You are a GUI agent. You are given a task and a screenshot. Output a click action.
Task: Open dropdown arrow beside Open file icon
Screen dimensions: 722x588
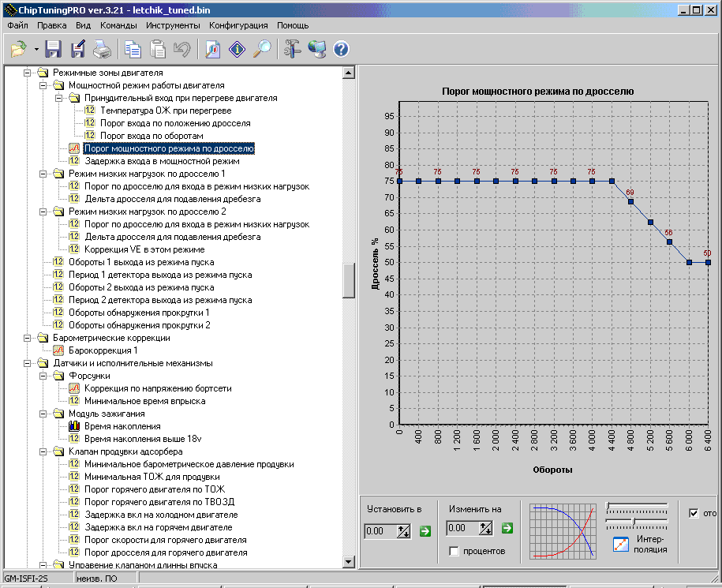[x=36, y=50]
